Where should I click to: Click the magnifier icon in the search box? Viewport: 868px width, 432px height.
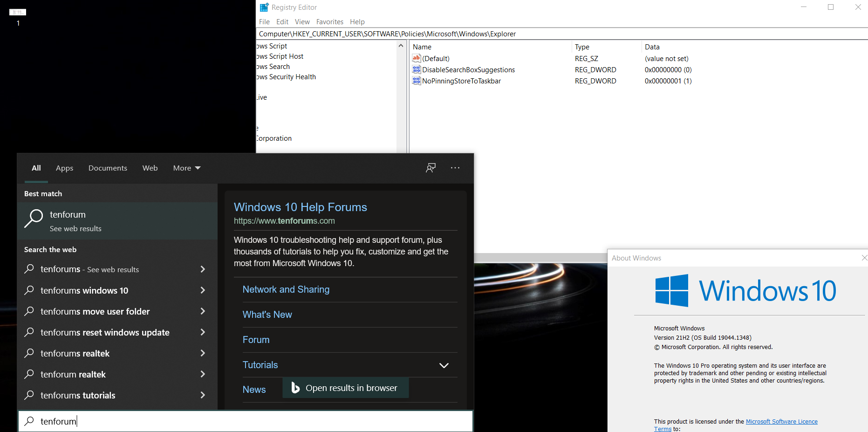click(x=29, y=421)
